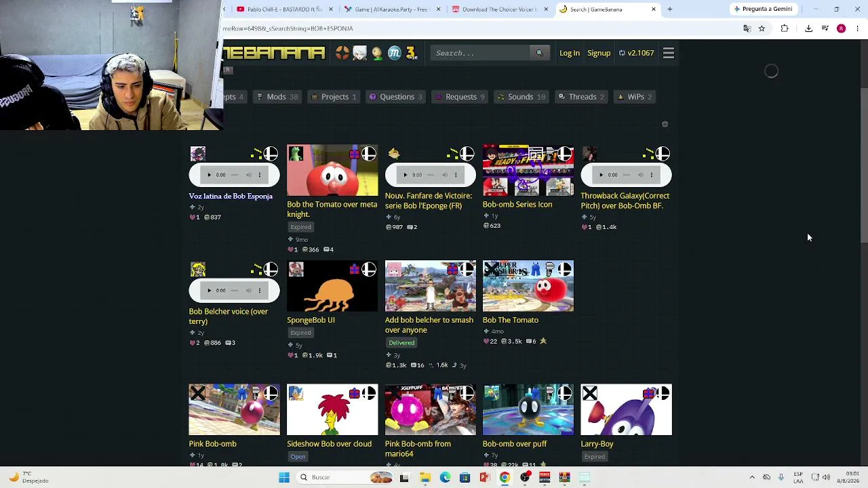
Task: Open the Bob-omb Series Icon link
Action: pos(517,205)
